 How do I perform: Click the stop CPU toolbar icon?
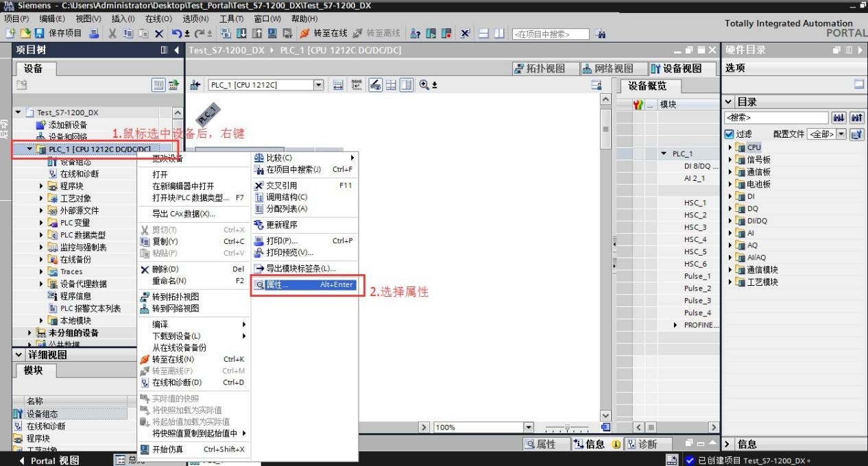446,34
